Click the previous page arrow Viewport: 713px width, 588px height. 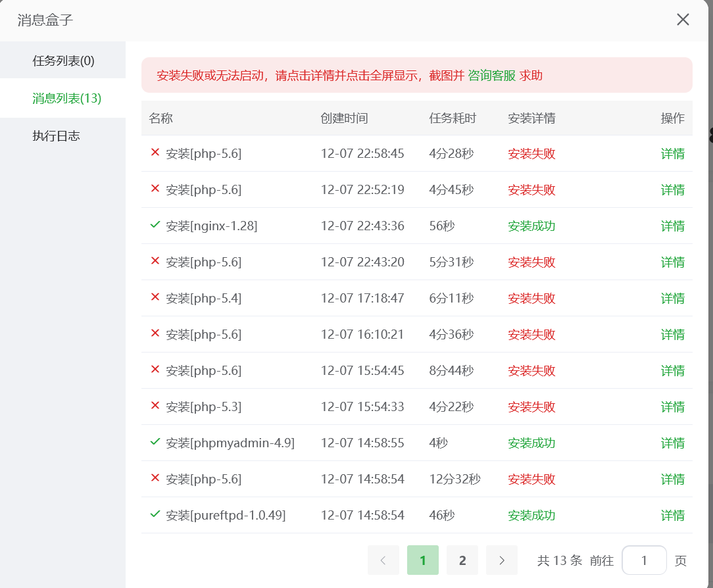(x=383, y=560)
